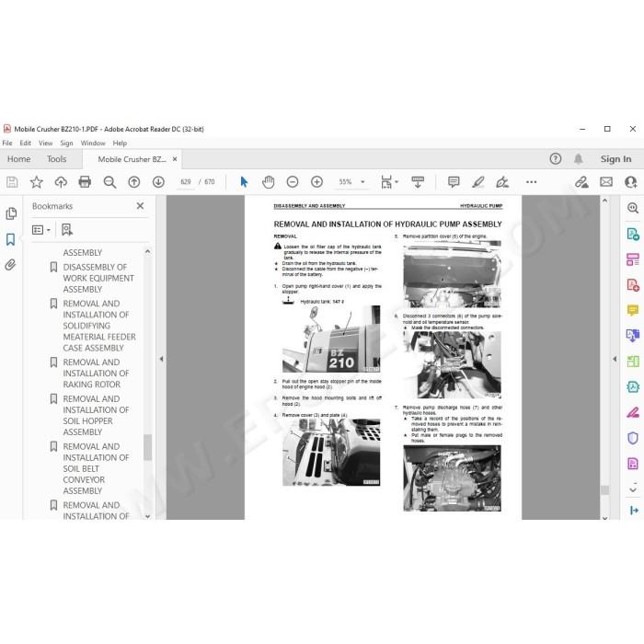Toggle the Bookmarks panel icon
The height and width of the screenshot is (644, 644).
coord(11,239)
